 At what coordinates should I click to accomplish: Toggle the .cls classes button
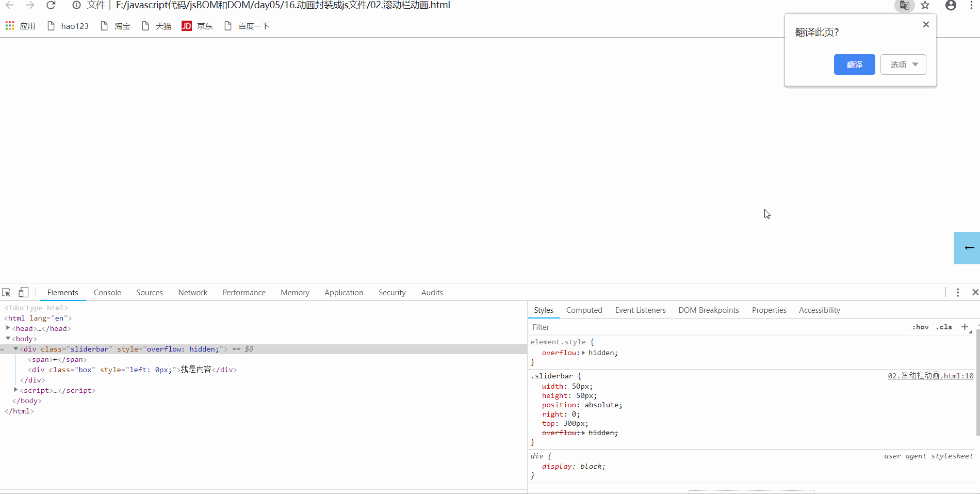(x=944, y=327)
